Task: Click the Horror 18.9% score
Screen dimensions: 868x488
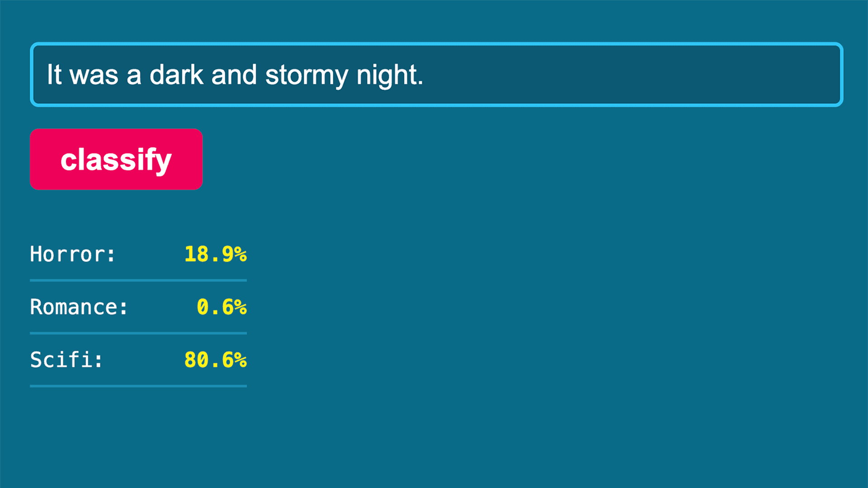Action: (x=215, y=254)
